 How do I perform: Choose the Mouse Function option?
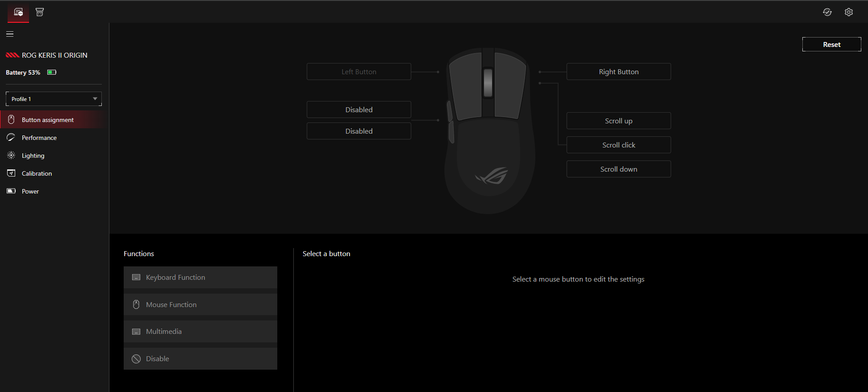(200, 304)
